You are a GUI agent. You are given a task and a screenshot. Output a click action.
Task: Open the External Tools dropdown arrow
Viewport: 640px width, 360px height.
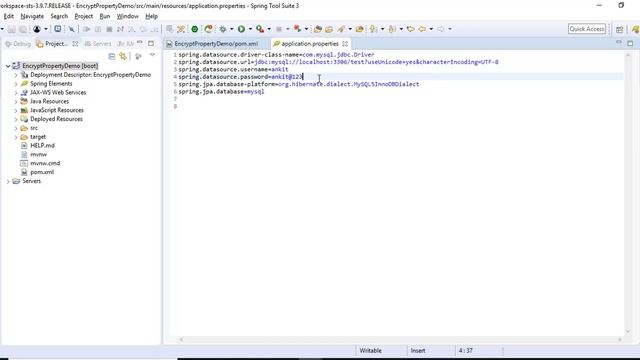point(269,29)
